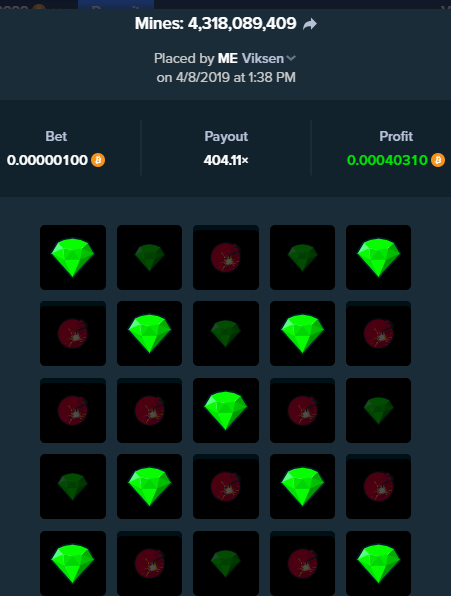
Task: Expand the Viksen user dropdown chevron
Action: pyautogui.click(x=291, y=58)
